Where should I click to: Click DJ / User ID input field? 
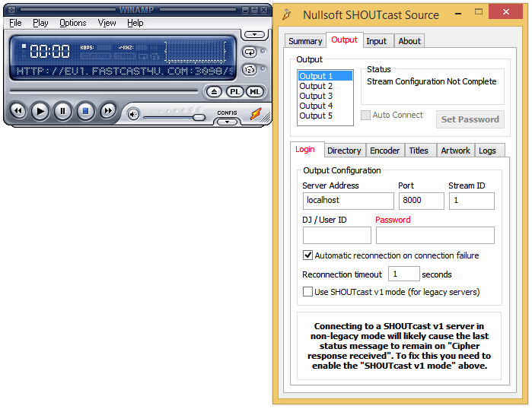(337, 235)
